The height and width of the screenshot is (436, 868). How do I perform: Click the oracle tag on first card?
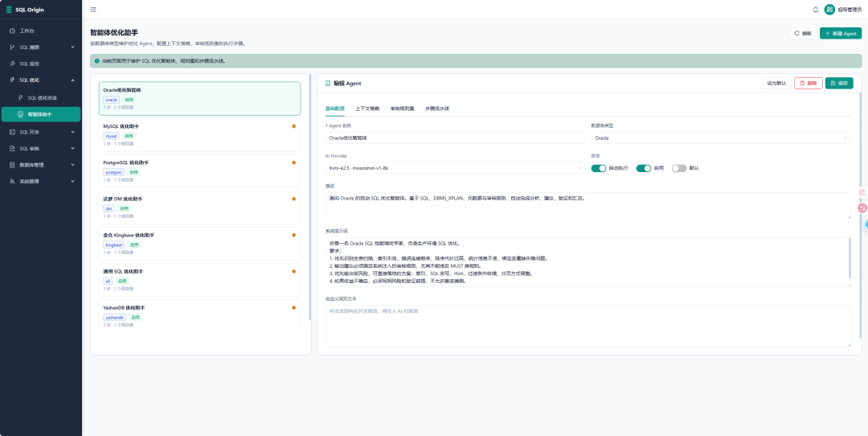111,100
